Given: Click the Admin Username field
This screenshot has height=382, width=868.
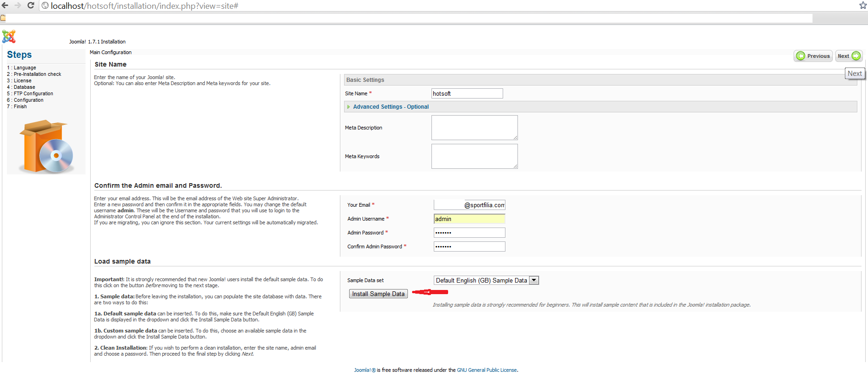Looking at the screenshot, I should 469,219.
